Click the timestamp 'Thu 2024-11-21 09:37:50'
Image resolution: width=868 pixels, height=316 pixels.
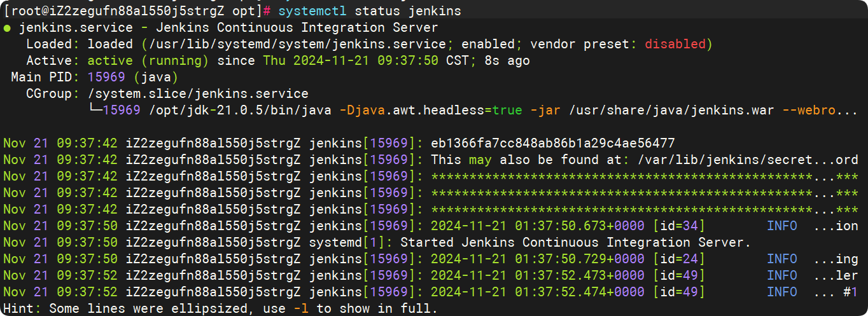point(351,61)
